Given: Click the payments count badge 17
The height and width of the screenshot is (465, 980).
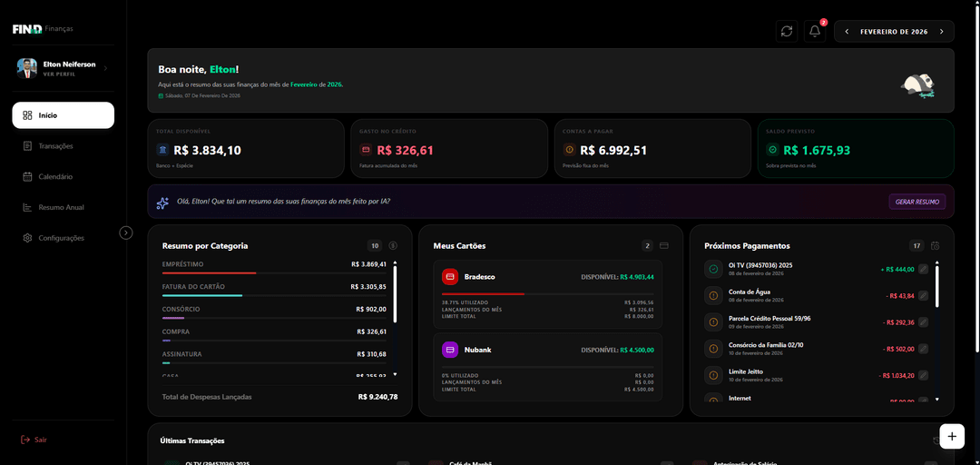Looking at the screenshot, I should [916, 246].
